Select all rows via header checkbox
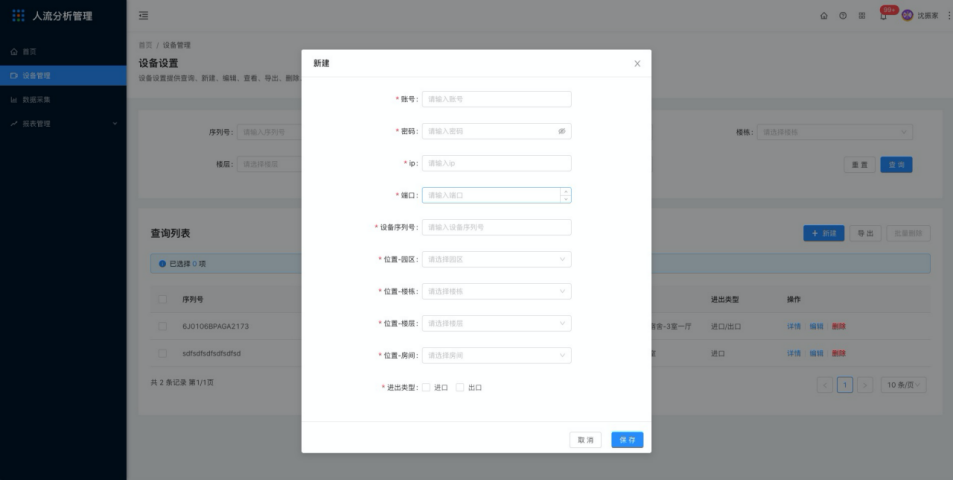 pos(162,299)
